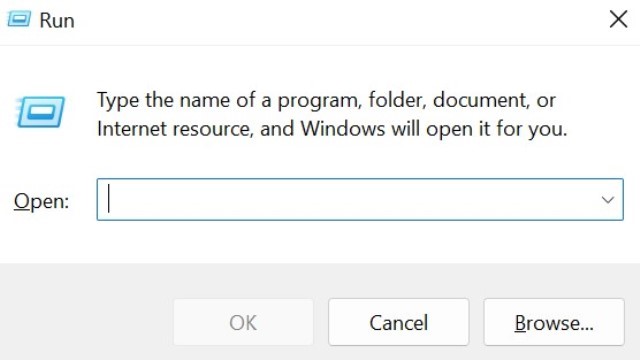
Task: Click the "Type the name of a program" text line
Action: [x=326, y=100]
